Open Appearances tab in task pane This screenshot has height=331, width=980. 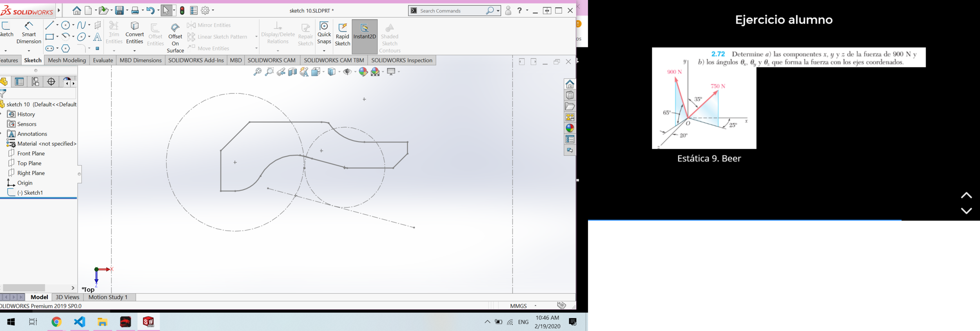tap(570, 128)
